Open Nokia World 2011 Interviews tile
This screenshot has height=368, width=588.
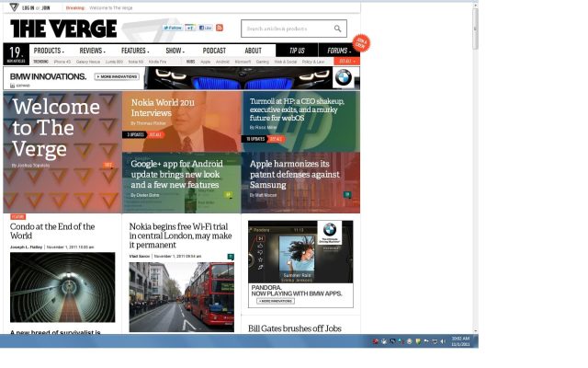[x=182, y=121]
